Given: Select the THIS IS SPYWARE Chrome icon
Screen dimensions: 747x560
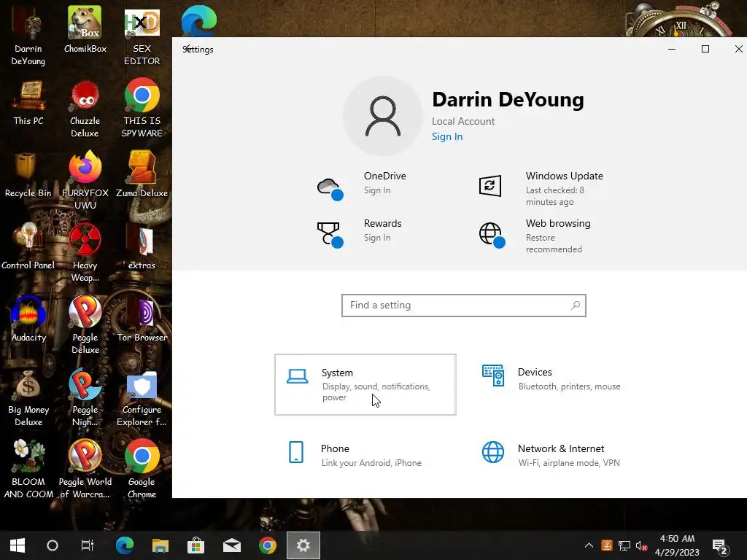Looking at the screenshot, I should tap(142, 108).
